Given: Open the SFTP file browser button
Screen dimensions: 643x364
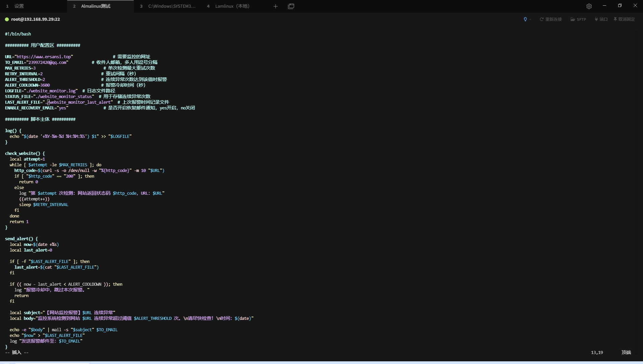Looking at the screenshot, I should [578, 19].
